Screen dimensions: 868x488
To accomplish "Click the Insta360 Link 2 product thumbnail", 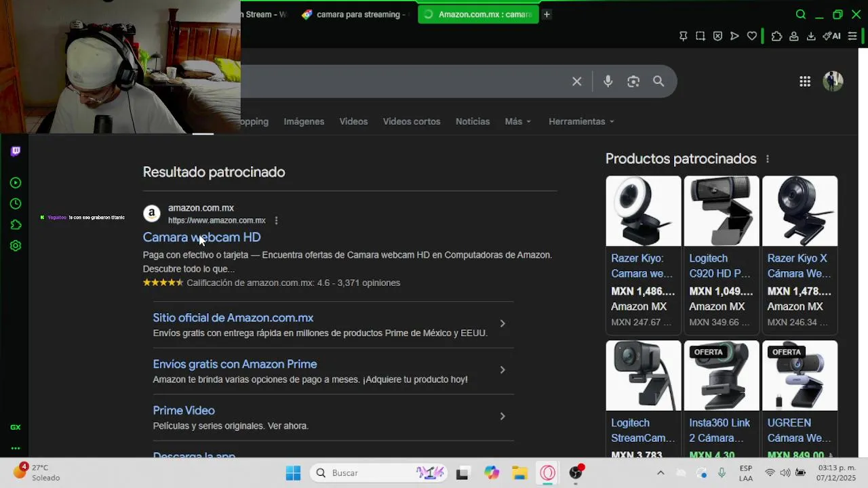I will pyautogui.click(x=722, y=375).
